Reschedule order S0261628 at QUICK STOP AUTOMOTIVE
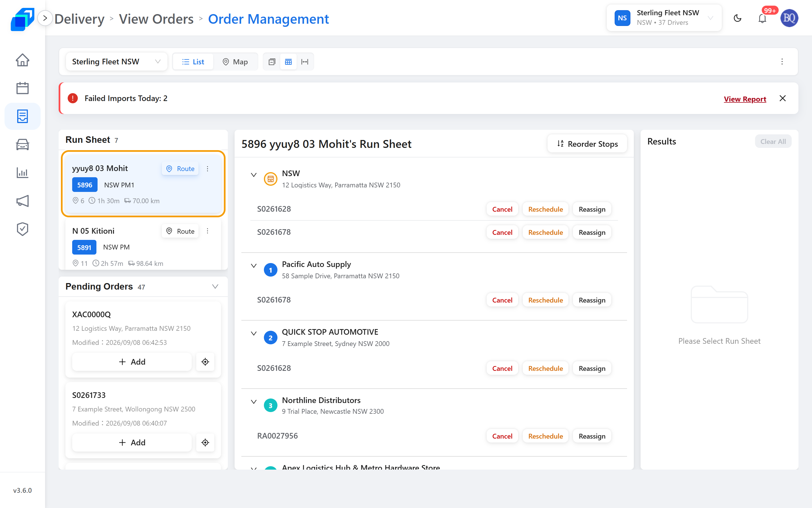 [x=546, y=368]
